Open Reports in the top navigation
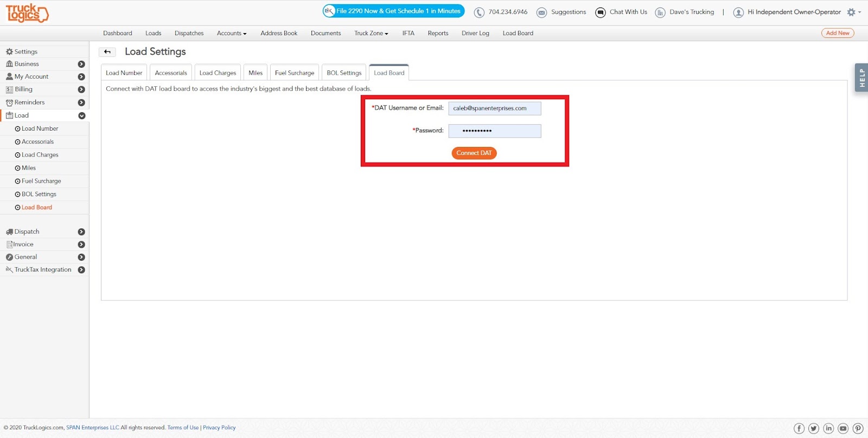The width and height of the screenshot is (868, 438). coord(438,33)
